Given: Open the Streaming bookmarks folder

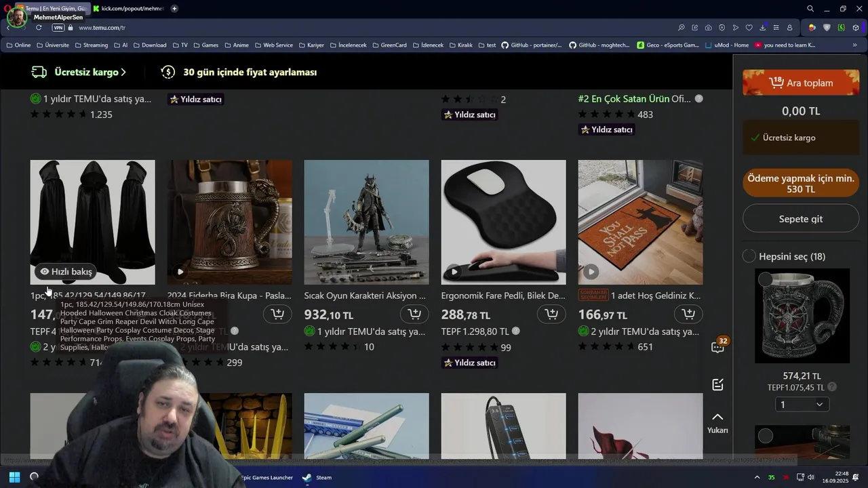Looking at the screenshot, I should point(91,45).
